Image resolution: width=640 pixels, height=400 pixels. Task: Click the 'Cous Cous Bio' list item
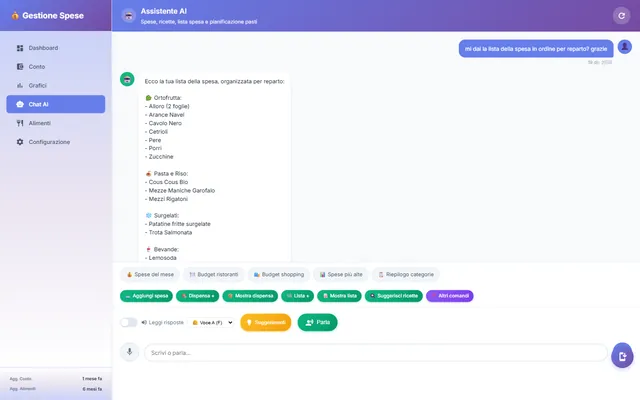tap(167, 182)
